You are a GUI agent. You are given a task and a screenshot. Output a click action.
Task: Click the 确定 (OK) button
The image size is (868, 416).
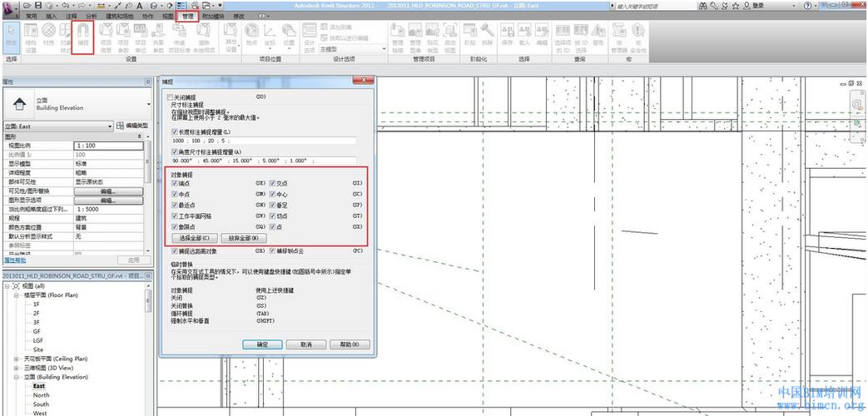262,344
